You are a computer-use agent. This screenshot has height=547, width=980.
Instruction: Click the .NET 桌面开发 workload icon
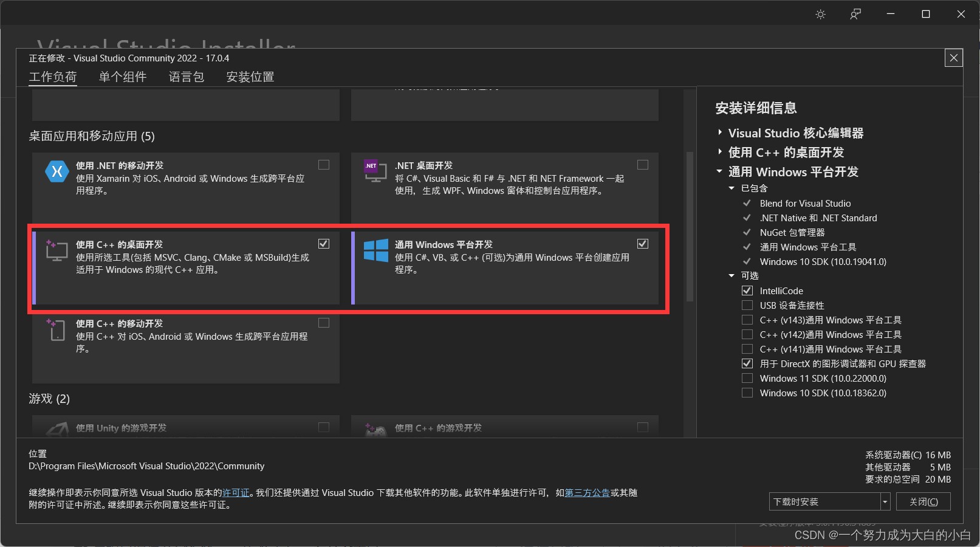pos(375,171)
